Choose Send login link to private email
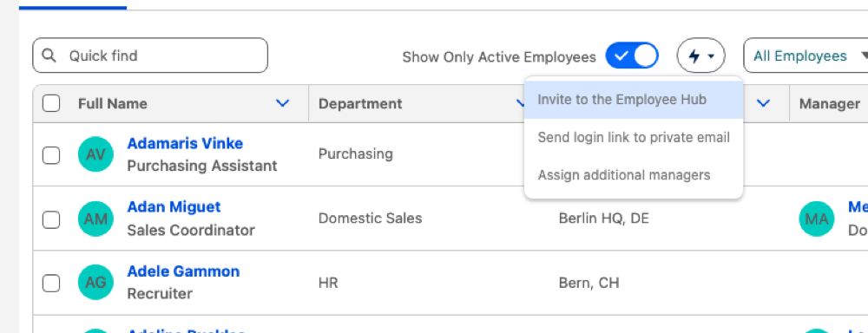Viewport: 868px width, 333px height. [x=634, y=137]
